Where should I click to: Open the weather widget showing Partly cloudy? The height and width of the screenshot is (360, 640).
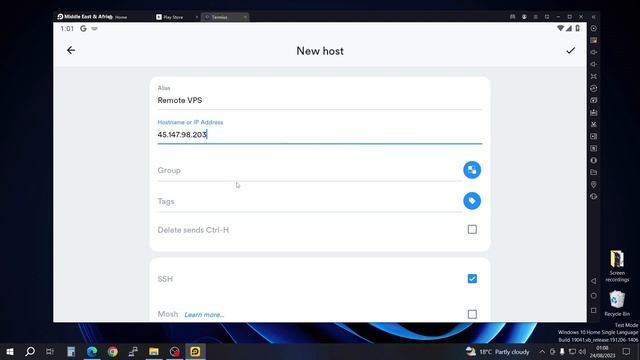(x=498, y=351)
